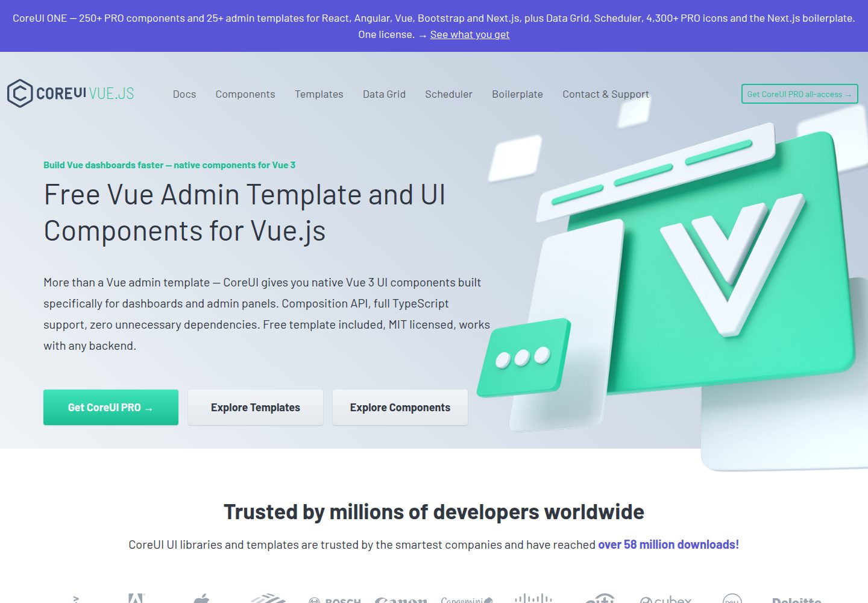Click 'Trusted by millions of developers worldwide' heading

coord(434,512)
